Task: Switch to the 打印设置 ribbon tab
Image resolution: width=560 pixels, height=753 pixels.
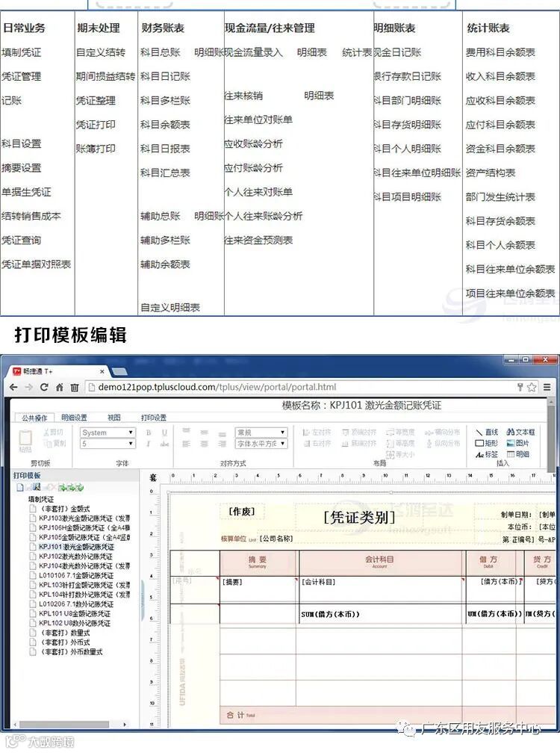Action: pos(154,418)
